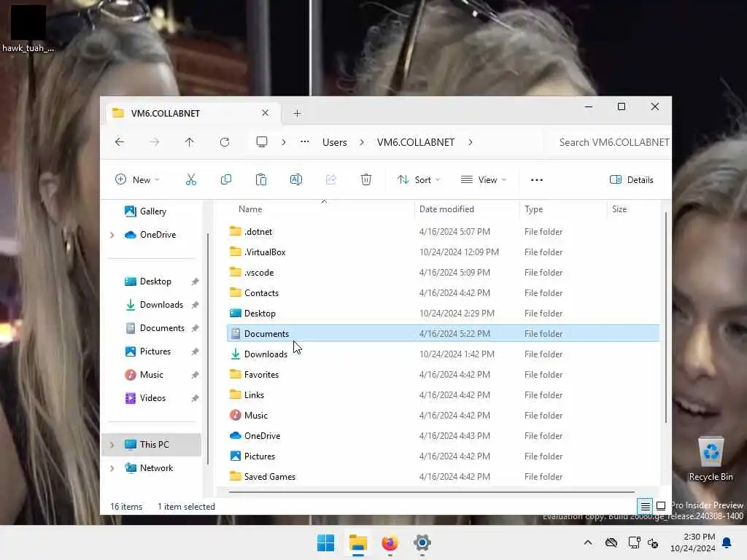This screenshot has height=560, width=747.
Task: Go back with the left arrow
Action: click(120, 142)
